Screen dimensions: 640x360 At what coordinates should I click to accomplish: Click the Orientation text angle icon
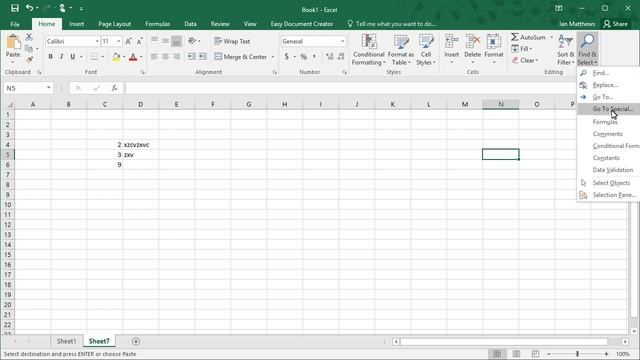192,41
